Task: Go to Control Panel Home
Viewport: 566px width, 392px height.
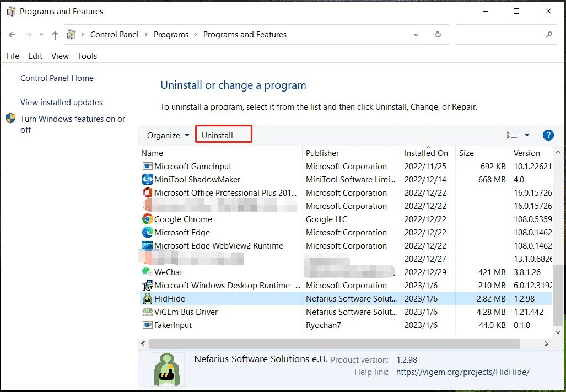Action: click(57, 78)
